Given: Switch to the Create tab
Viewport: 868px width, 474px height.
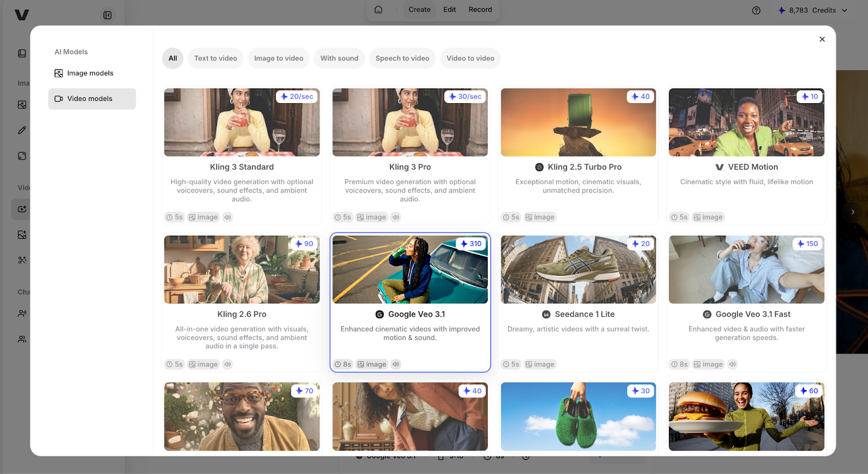Looking at the screenshot, I should coord(419,10).
